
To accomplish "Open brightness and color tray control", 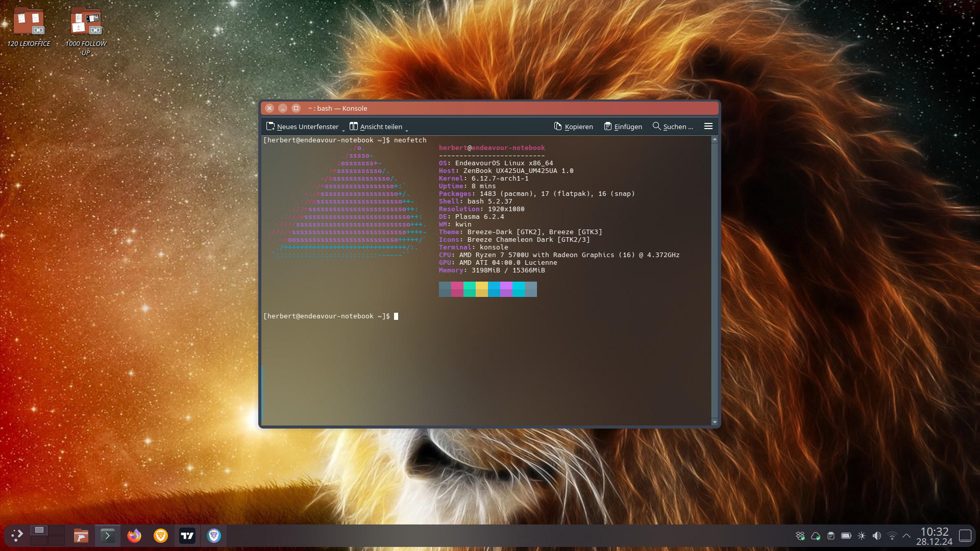I will tap(861, 536).
